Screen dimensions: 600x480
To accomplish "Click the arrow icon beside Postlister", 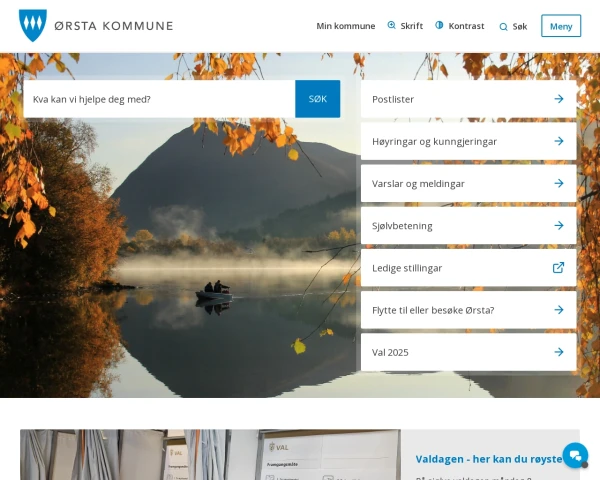I will (x=559, y=99).
